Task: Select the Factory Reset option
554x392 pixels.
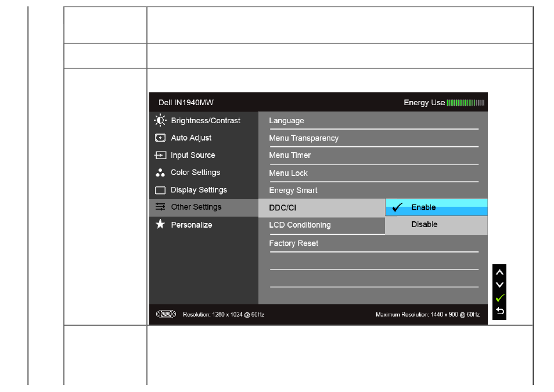Action: 374,243
